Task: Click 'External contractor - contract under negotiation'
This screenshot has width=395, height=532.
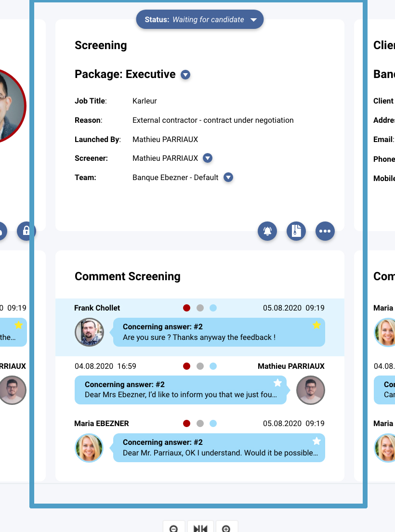Action: pyautogui.click(x=213, y=120)
